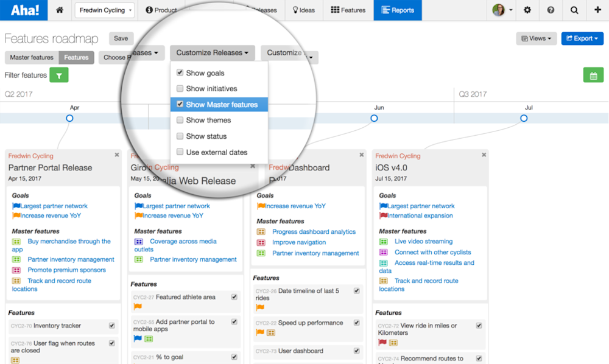Click the settings gear icon
609x364 pixels.
(527, 10)
